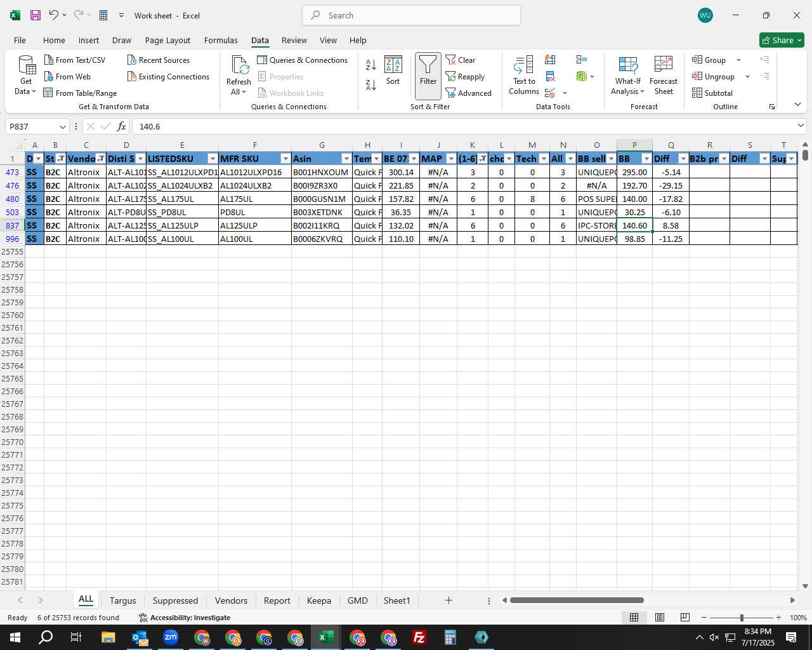Click the horizontal scrollbar thumb

click(x=577, y=600)
